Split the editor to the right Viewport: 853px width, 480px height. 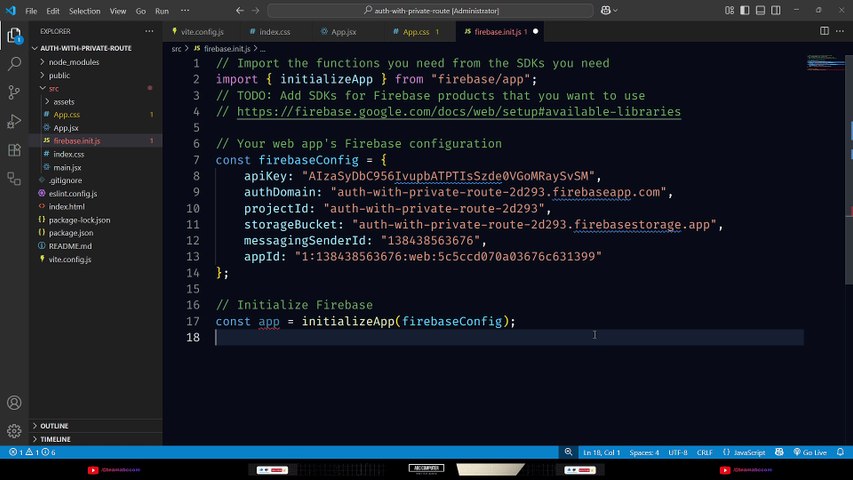pos(825,31)
